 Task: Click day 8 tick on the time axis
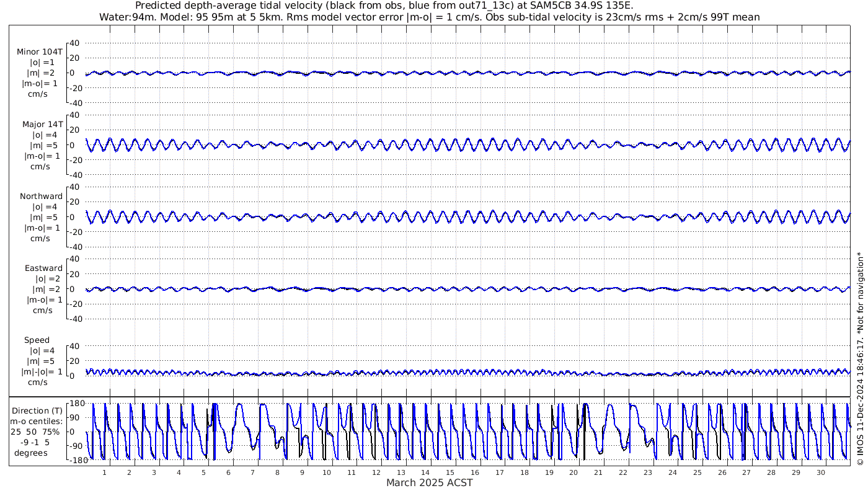[277, 472]
